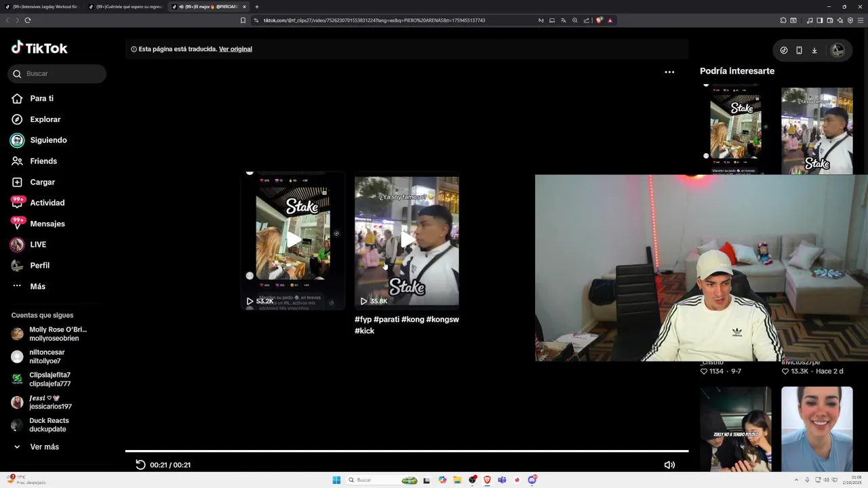Click the download desktop app icon

point(814,50)
